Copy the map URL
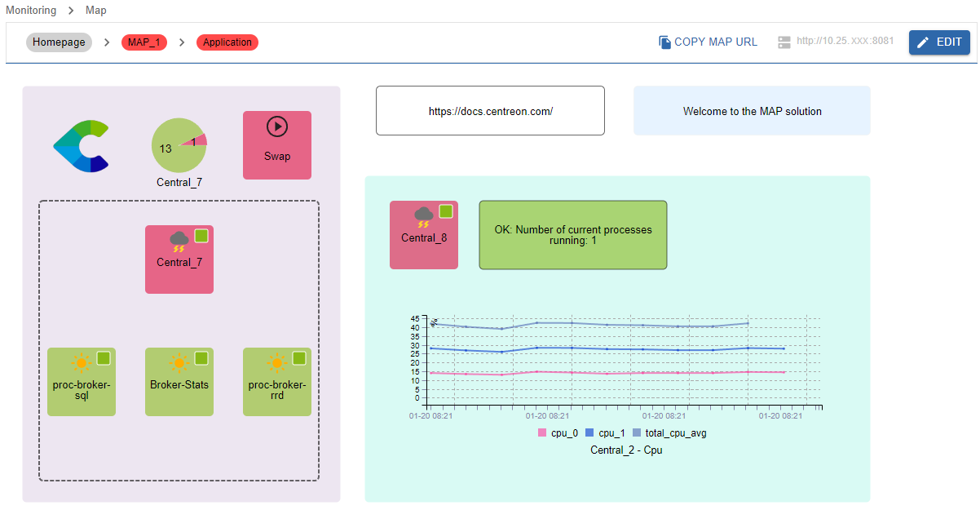 pos(708,42)
